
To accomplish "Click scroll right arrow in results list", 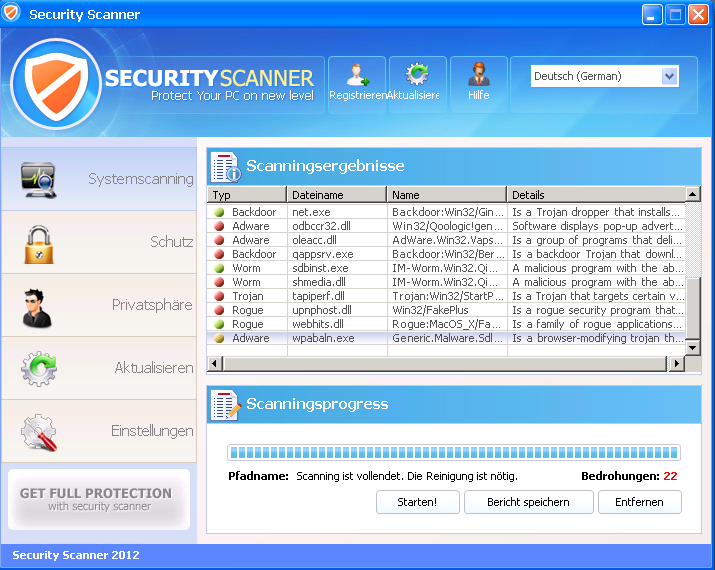I will pyautogui.click(x=676, y=363).
